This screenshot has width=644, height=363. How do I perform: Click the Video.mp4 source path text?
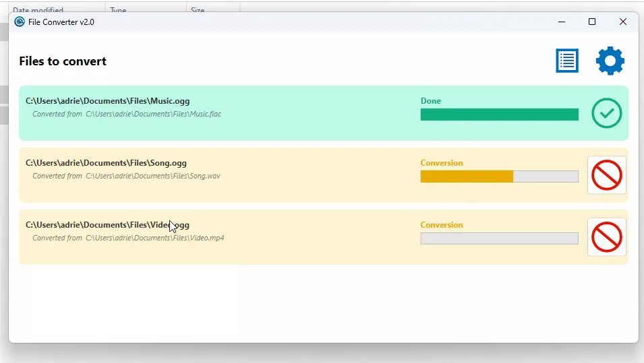[x=128, y=238]
